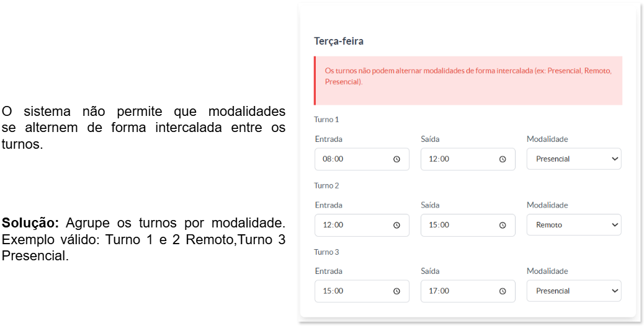Screen dimensions: 644x326
Task: Click the 15:00 Entrada field of Turno 3
Action: pos(362,291)
